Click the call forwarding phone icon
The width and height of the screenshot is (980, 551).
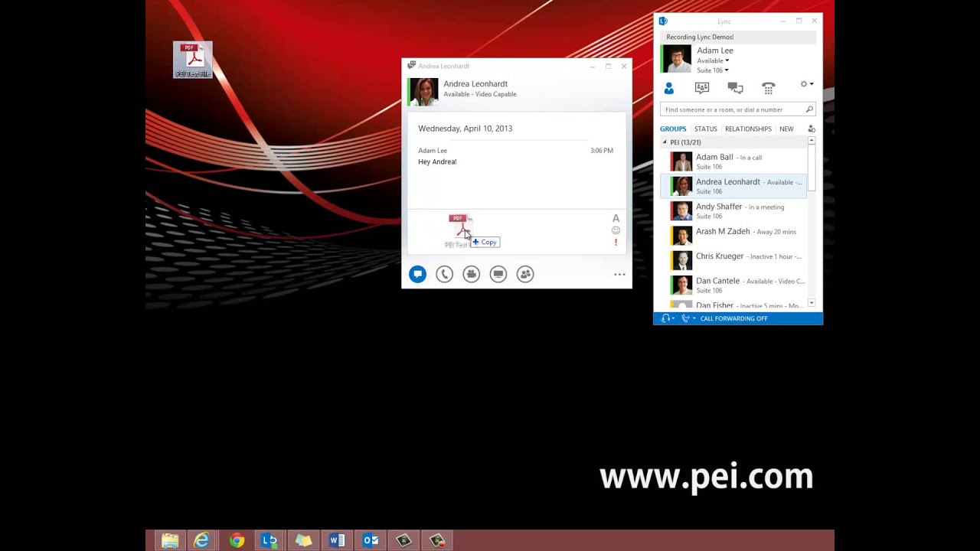pyautogui.click(x=685, y=318)
